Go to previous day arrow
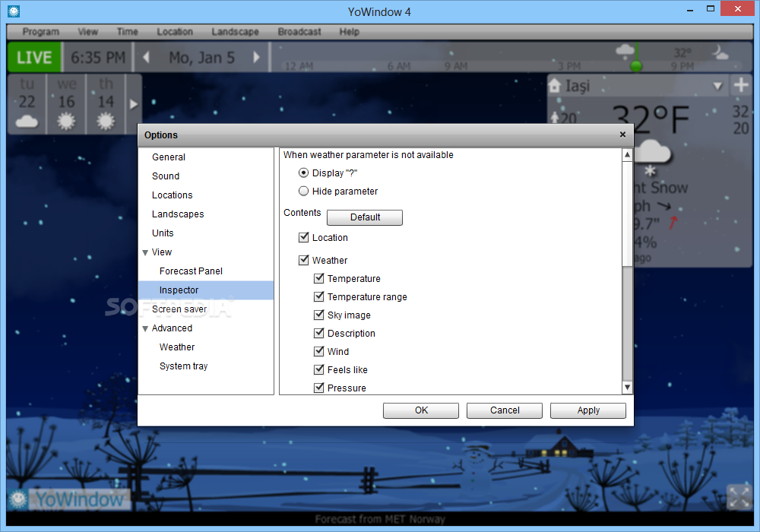 (146, 57)
